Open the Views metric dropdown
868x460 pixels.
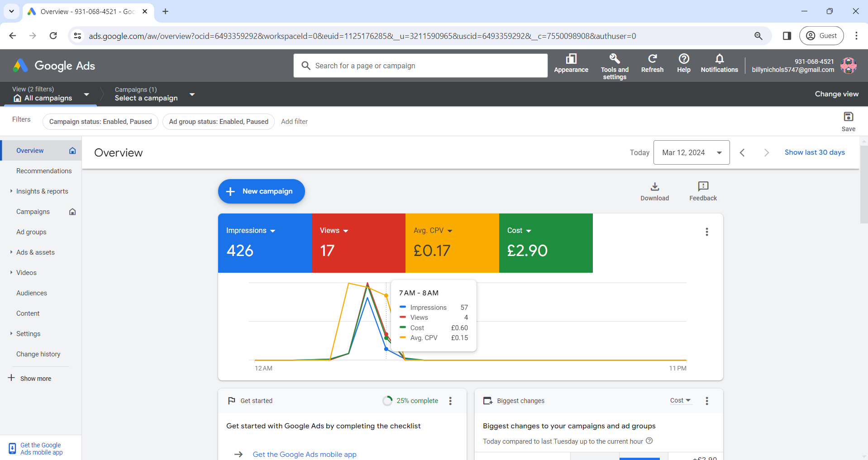(334, 231)
